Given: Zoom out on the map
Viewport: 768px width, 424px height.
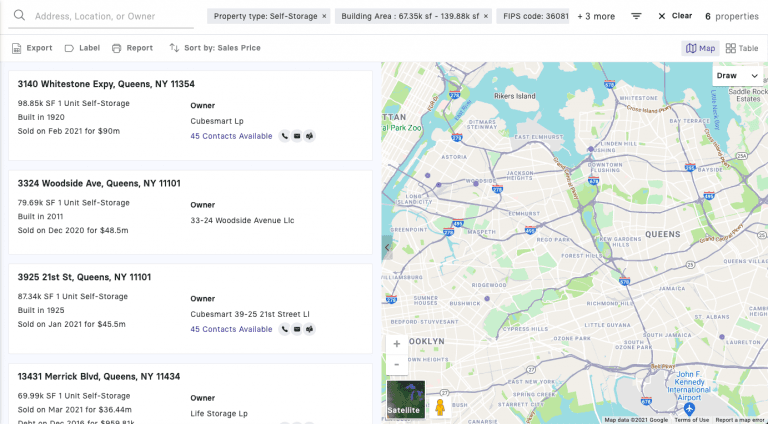Looking at the screenshot, I should pos(397,365).
